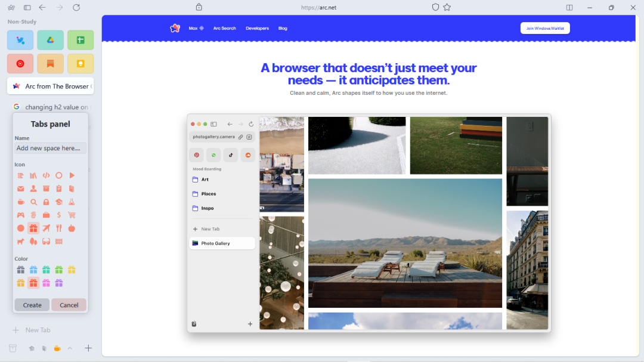
Task: Select the padlock icon for space
Action: click(x=46, y=202)
